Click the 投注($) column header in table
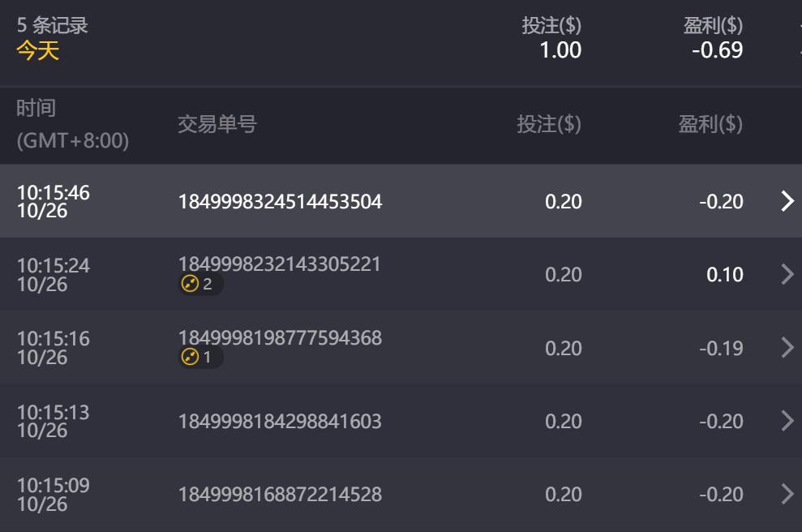 tap(549, 125)
